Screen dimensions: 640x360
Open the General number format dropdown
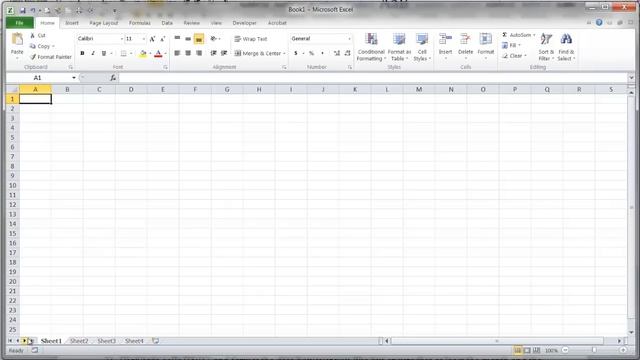(x=349, y=39)
